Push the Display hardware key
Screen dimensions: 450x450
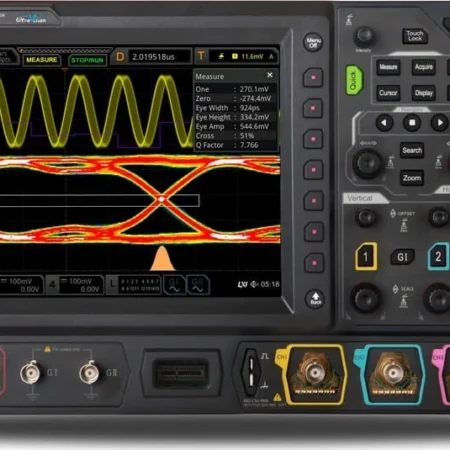pos(424,93)
